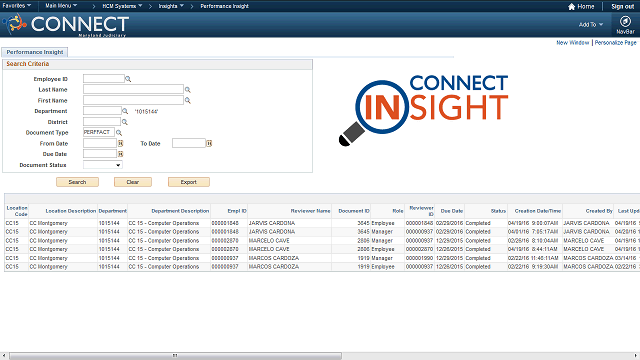Open the New Window link
Image resolution: width=640 pixels, height=360 pixels.
coord(573,42)
